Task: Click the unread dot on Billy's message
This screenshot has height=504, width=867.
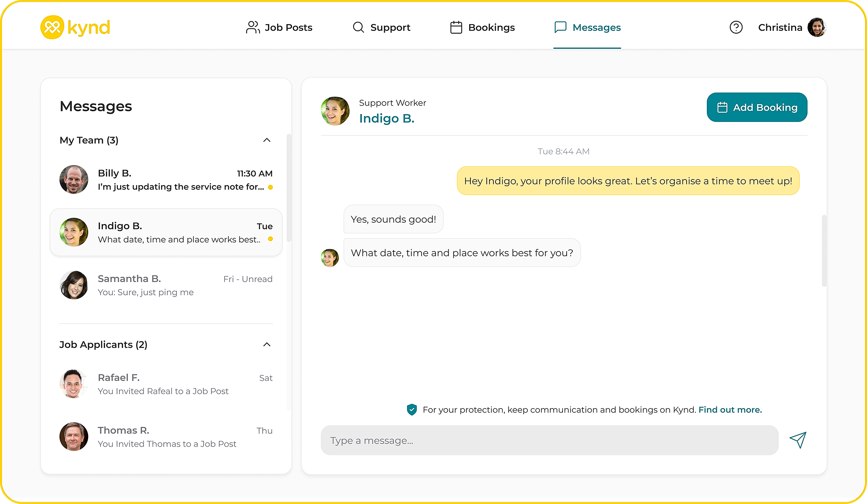Action: click(x=270, y=187)
